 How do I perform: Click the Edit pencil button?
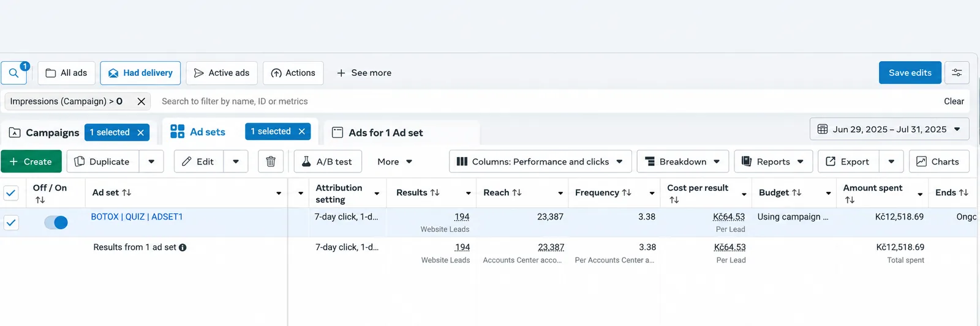pyautogui.click(x=198, y=161)
